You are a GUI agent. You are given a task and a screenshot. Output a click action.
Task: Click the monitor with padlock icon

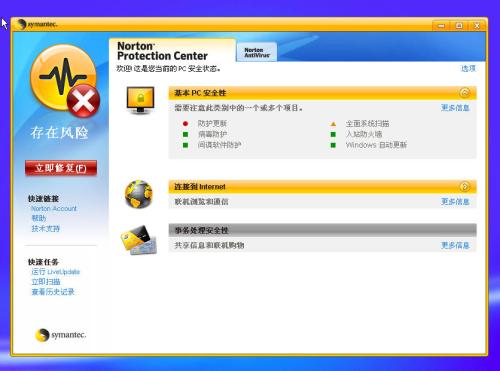[x=140, y=100]
